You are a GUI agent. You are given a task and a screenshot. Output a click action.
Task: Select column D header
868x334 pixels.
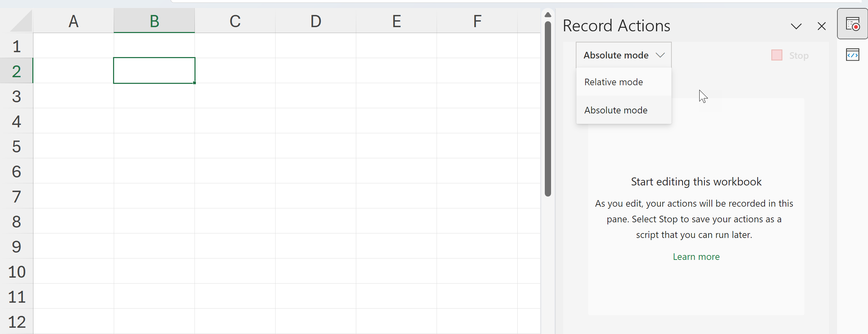(316, 21)
